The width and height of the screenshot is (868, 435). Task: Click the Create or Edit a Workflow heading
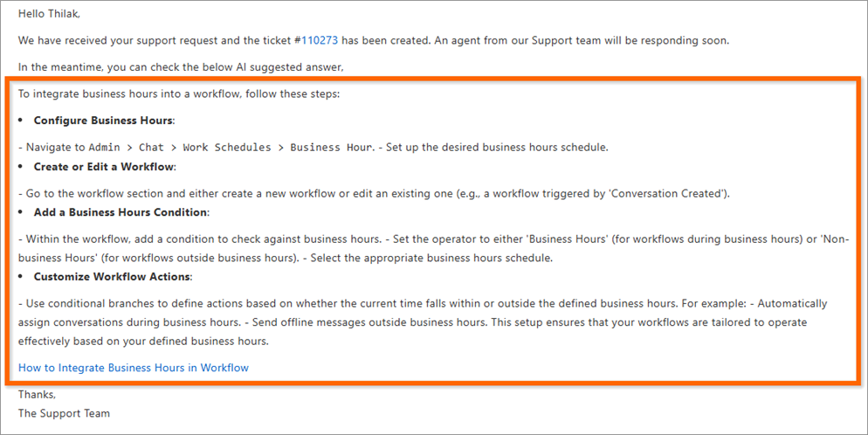pos(105,167)
